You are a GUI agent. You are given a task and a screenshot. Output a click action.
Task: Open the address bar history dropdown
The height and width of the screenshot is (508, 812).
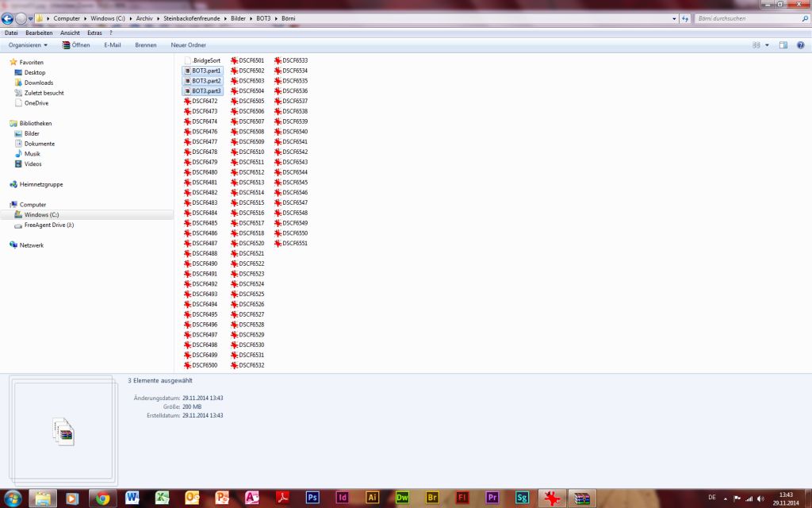(673, 17)
